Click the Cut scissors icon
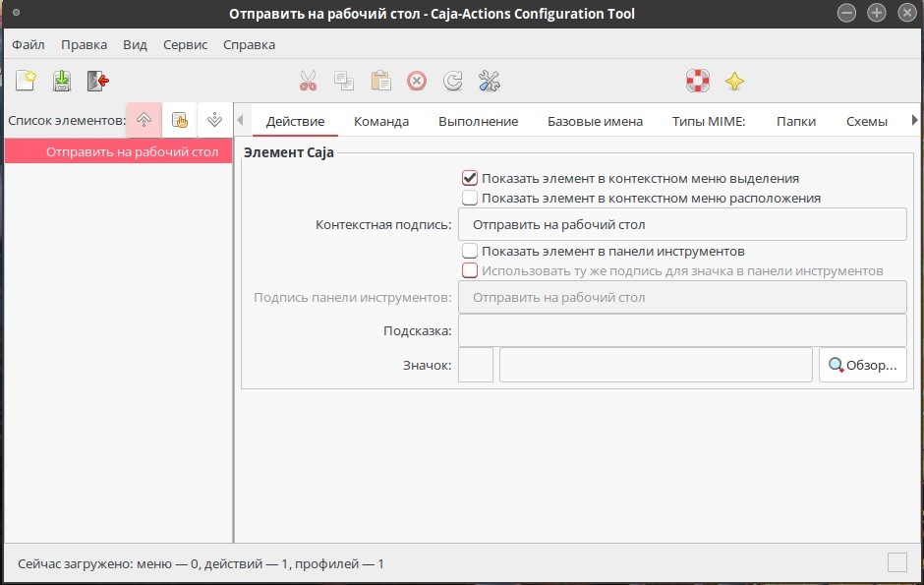This screenshot has width=924, height=585. click(309, 81)
